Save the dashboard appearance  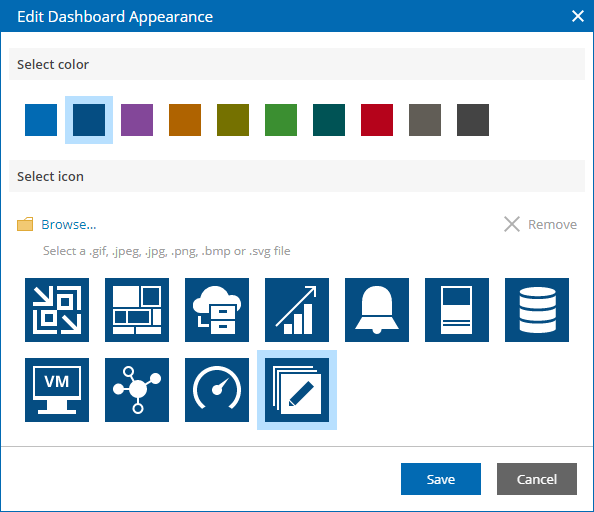(x=441, y=479)
